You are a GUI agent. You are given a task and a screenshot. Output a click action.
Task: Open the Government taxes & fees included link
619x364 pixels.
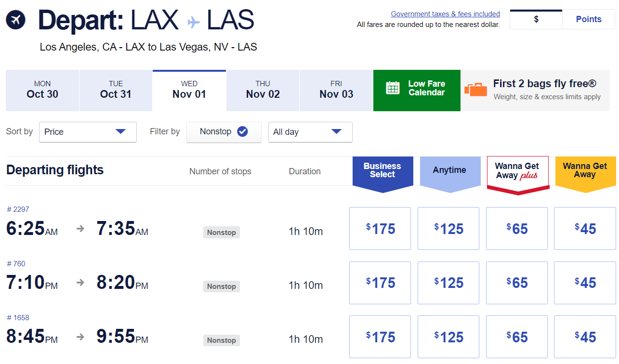(x=445, y=13)
